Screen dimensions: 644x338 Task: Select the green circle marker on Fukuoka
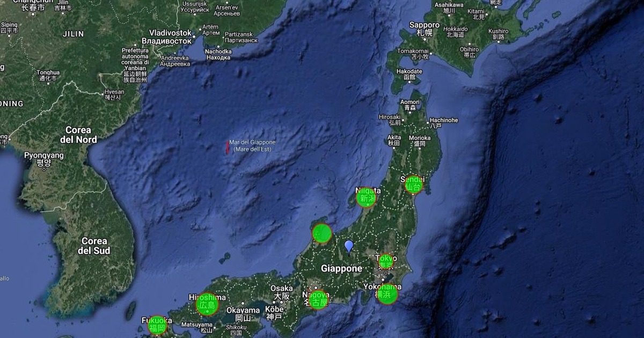157,325
